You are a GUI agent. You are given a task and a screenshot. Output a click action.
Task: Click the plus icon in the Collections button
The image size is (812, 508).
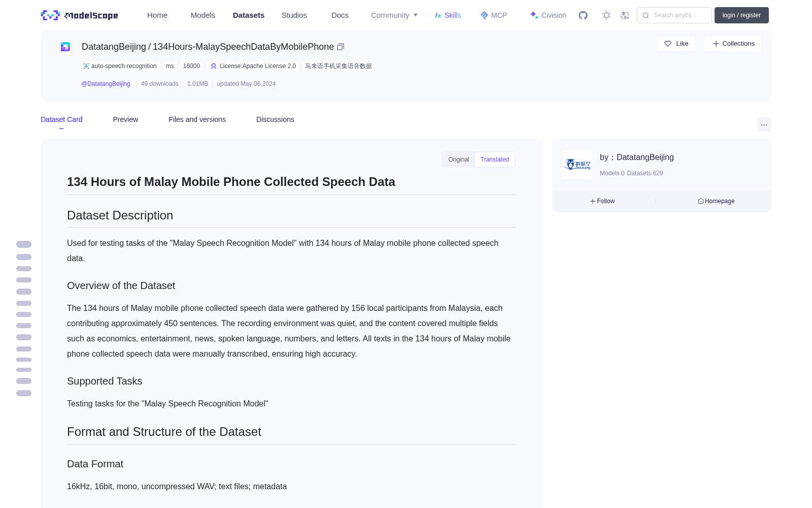[716, 44]
